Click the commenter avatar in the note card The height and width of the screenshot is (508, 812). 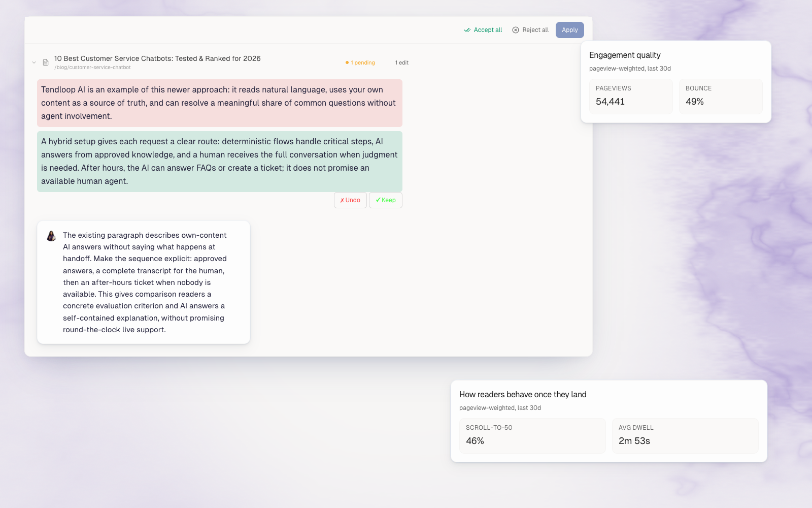51,236
